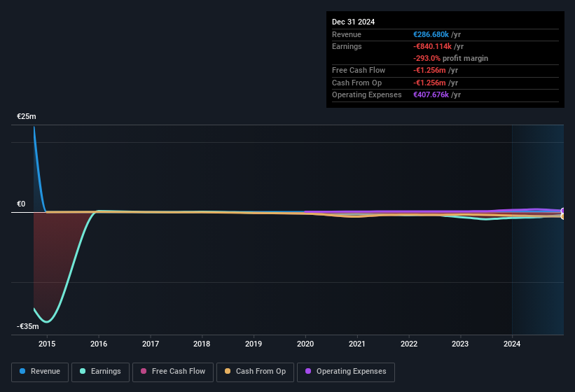Toggle Operating Expenses legend item
The width and height of the screenshot is (575, 392).
click(346, 372)
